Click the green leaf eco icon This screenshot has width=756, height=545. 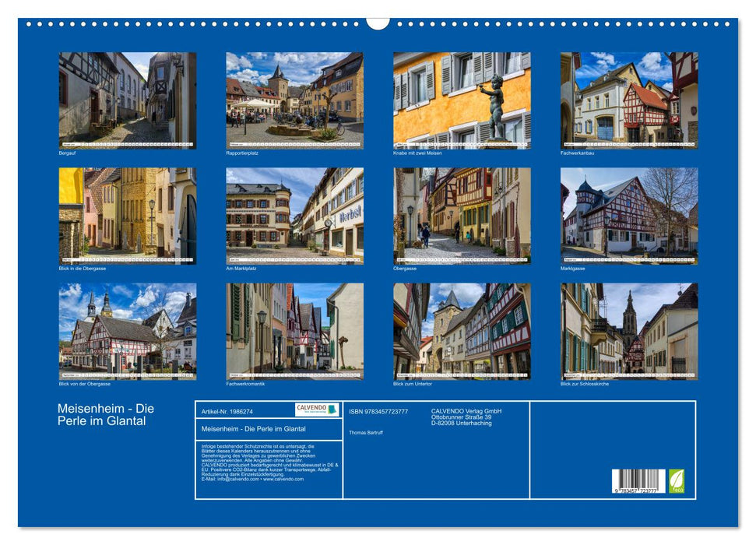coord(677,480)
